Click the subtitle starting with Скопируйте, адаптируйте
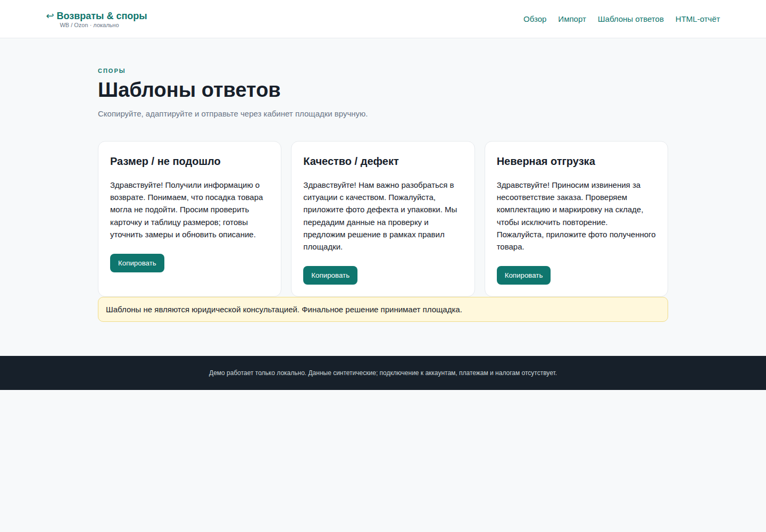 click(x=233, y=114)
